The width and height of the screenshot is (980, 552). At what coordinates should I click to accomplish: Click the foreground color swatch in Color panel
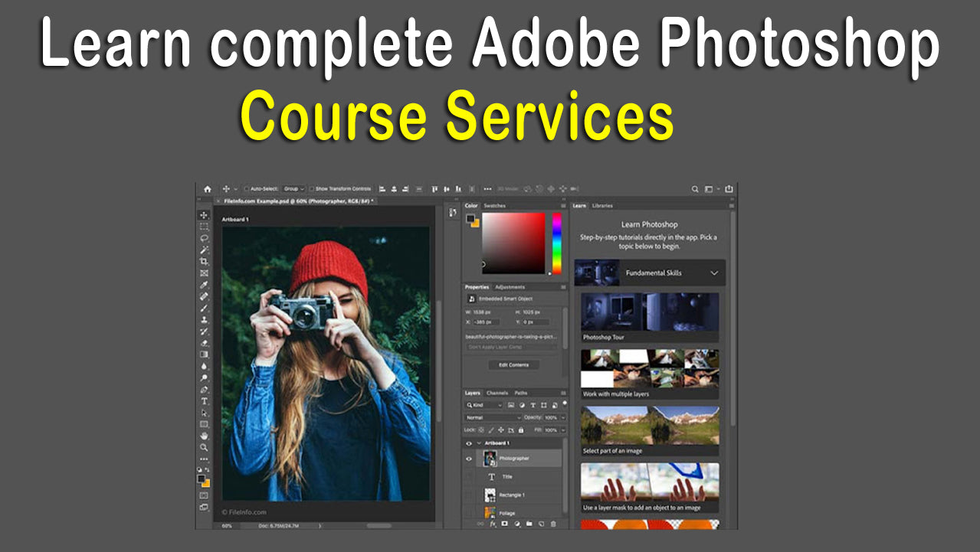point(470,218)
